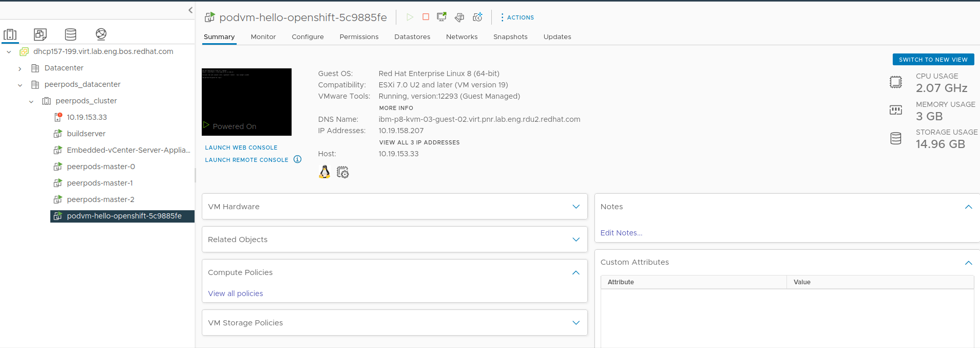Collapse the sidebar navigation panel

click(190, 10)
